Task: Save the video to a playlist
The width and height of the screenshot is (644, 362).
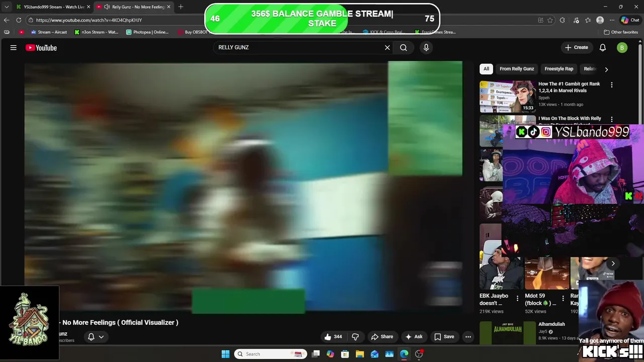Action: 444,337
